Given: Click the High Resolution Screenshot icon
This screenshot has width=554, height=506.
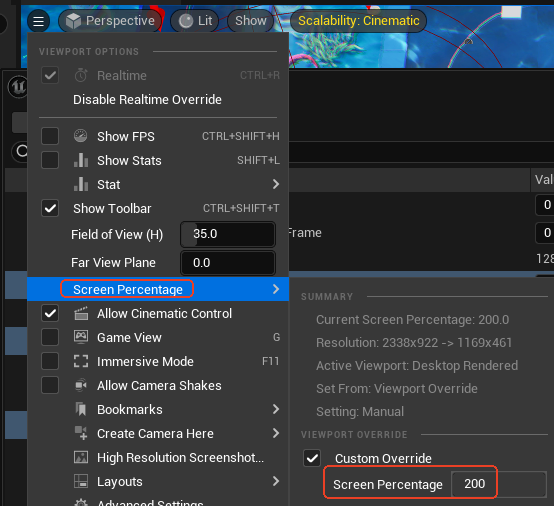Looking at the screenshot, I should pos(81,457).
